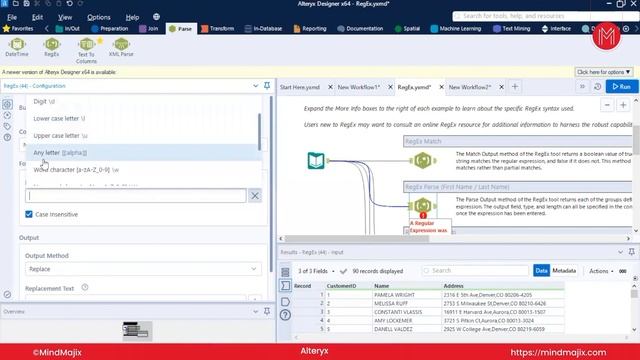Zoom out the canvas with minus button

(x=607, y=105)
